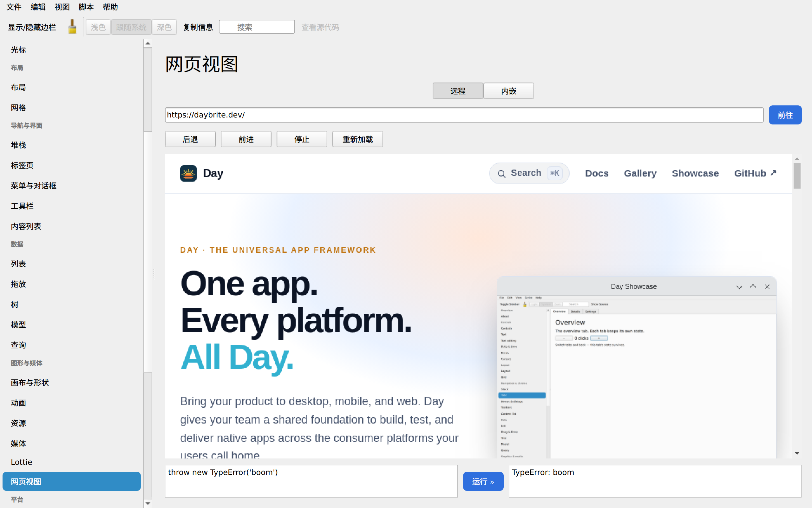Select Lottie in the sidebar
Screen dimensions: 812x508
tap(71, 462)
